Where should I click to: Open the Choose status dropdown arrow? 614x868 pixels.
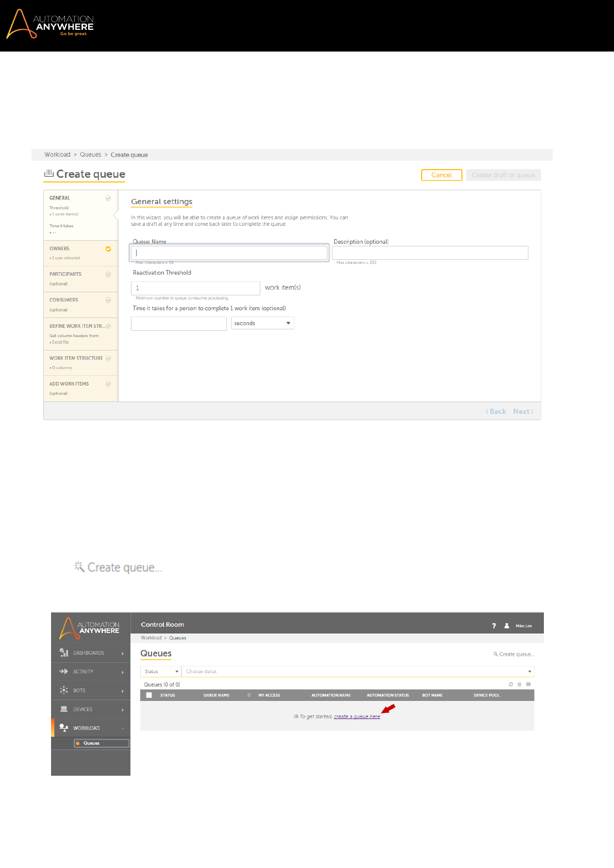(529, 672)
